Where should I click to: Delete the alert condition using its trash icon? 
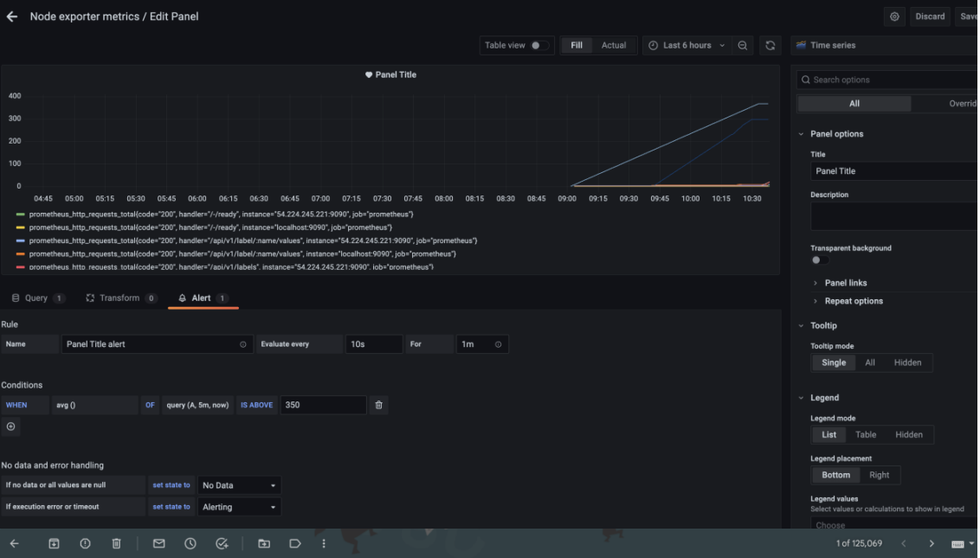(378, 405)
